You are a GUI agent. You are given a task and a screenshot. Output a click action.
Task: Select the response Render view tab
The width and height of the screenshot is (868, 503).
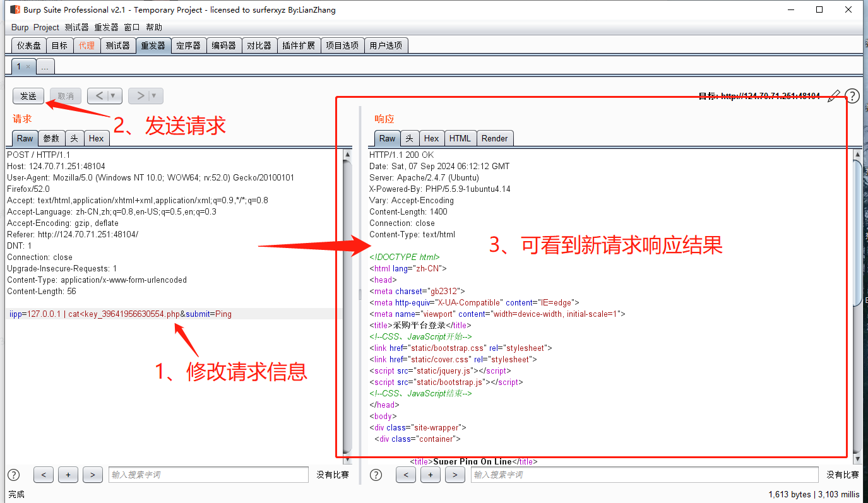coord(495,138)
